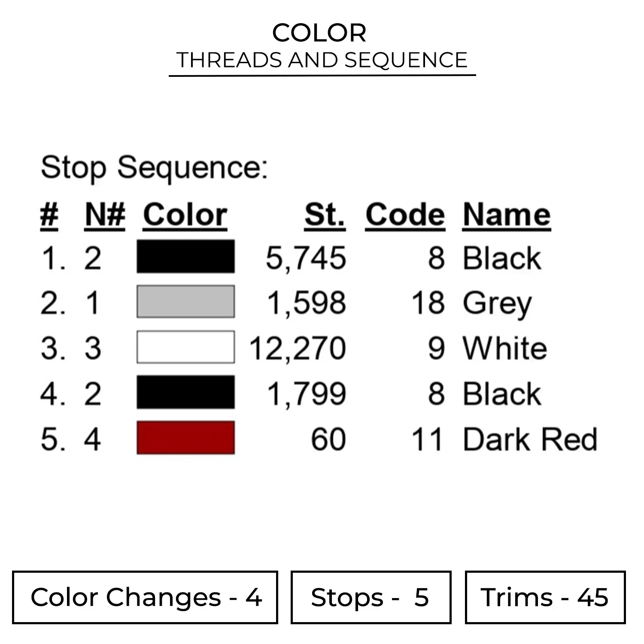This screenshot has height=644, width=644.
Task: Click the Code column header
Action: tap(405, 215)
